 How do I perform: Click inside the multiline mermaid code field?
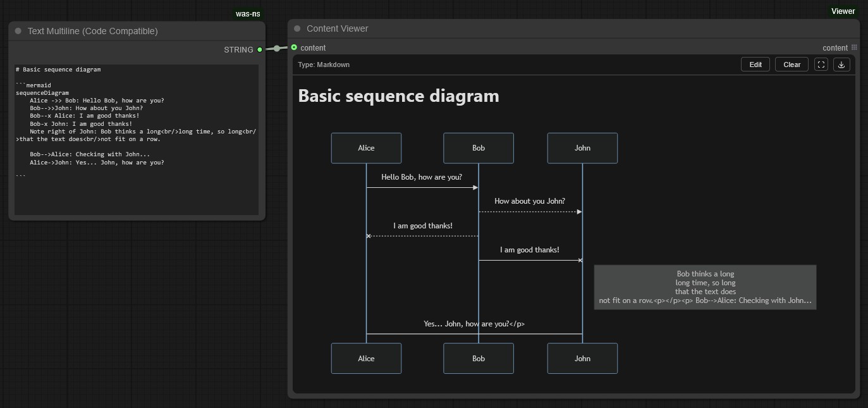coord(137,139)
